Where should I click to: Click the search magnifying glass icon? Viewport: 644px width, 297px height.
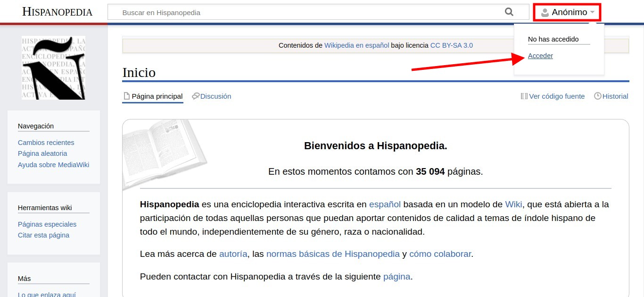coord(509,12)
